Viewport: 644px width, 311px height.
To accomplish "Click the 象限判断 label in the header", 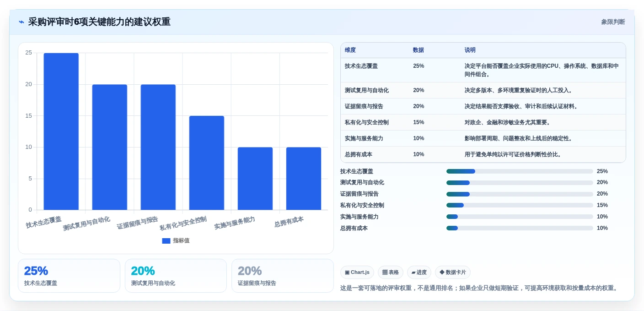I will point(613,22).
